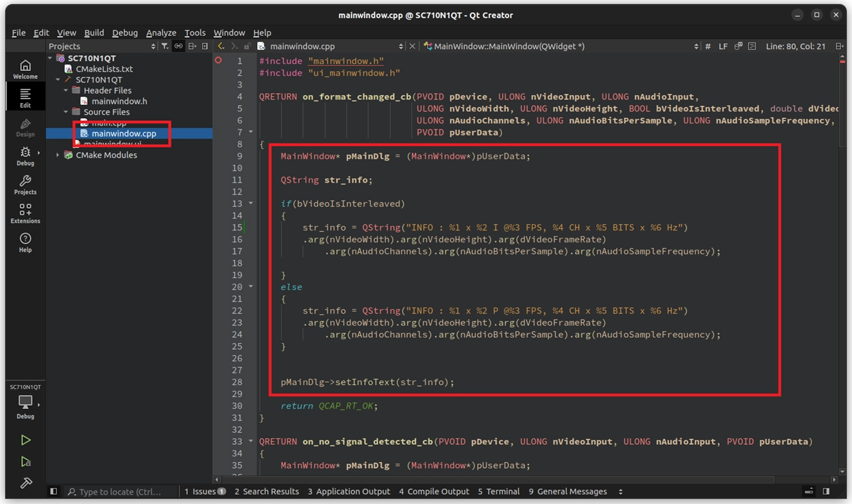Toggle left sidebar visibility in status bar
Viewport: 852px width, 504px height.
pyautogui.click(x=54, y=491)
